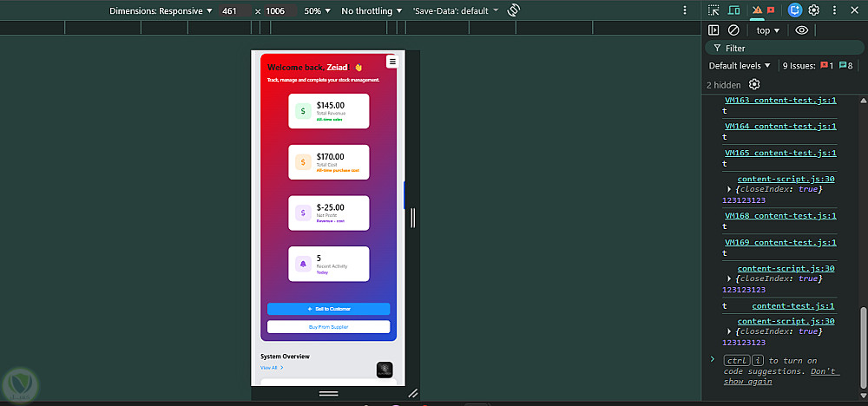Viewport: 868px width, 406px height.
Task: Click green dollar icon on Total Revenue card
Action: pos(303,111)
